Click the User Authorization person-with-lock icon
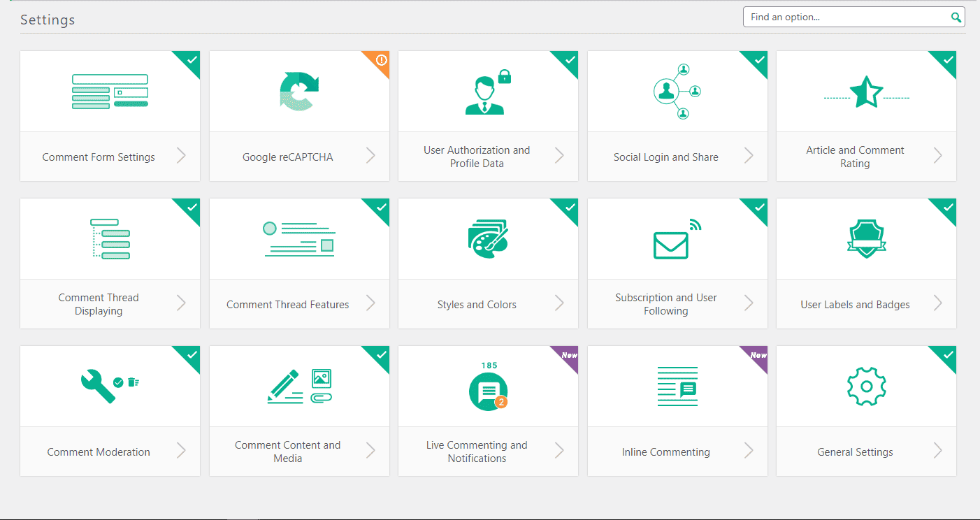Viewport: 980px width, 520px height. (488, 92)
